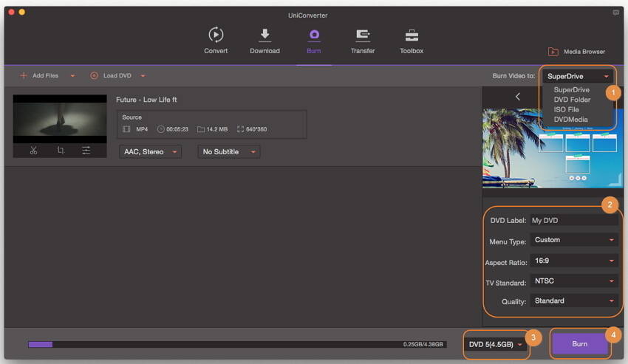The width and height of the screenshot is (628, 364).
Task: Click the Add Files plus icon
Action: point(23,75)
